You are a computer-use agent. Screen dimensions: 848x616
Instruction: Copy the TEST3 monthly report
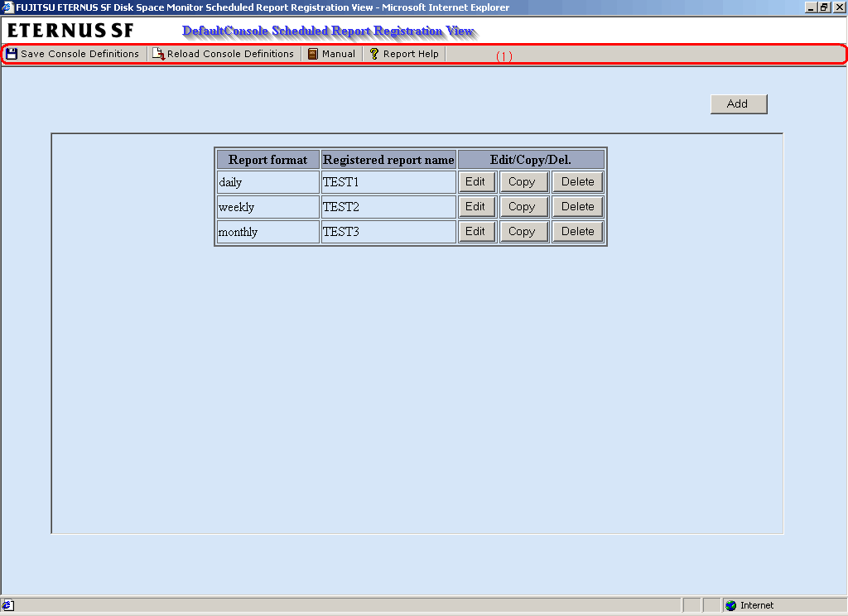[523, 232]
